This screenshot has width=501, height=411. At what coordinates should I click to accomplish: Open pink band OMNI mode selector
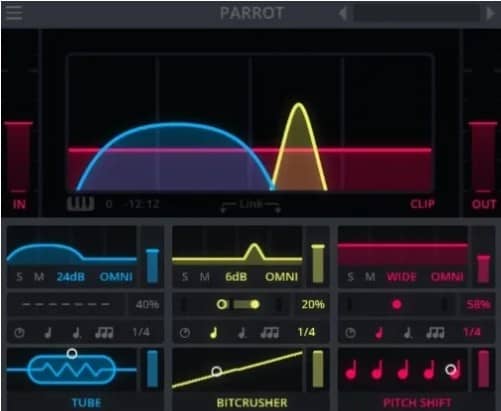click(x=447, y=277)
